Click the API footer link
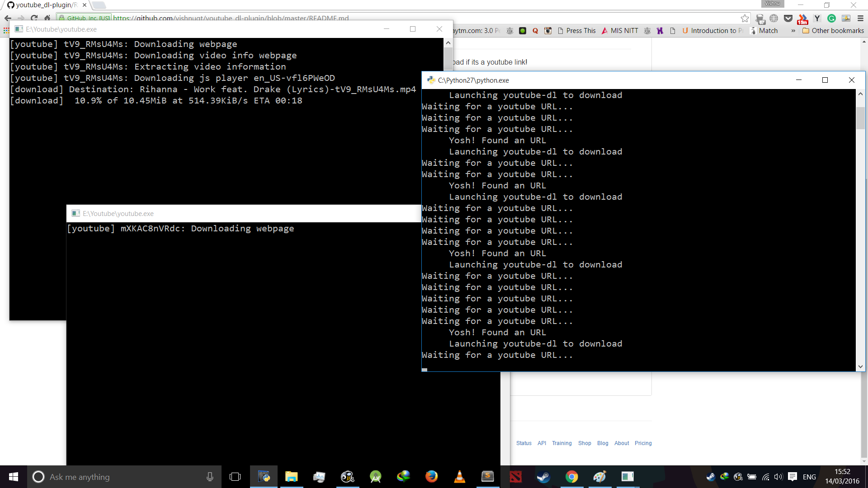Image resolution: width=868 pixels, height=488 pixels. coord(542,443)
